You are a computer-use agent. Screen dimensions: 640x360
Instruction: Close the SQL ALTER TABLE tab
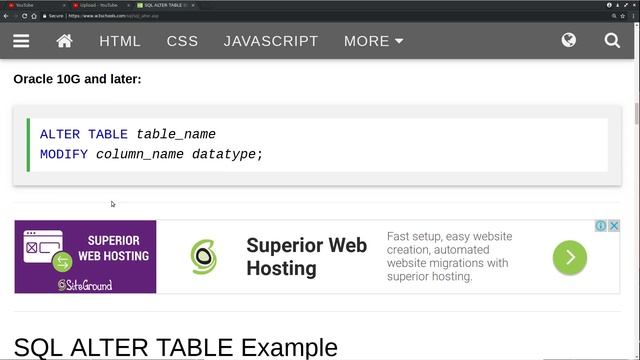[x=193, y=5]
